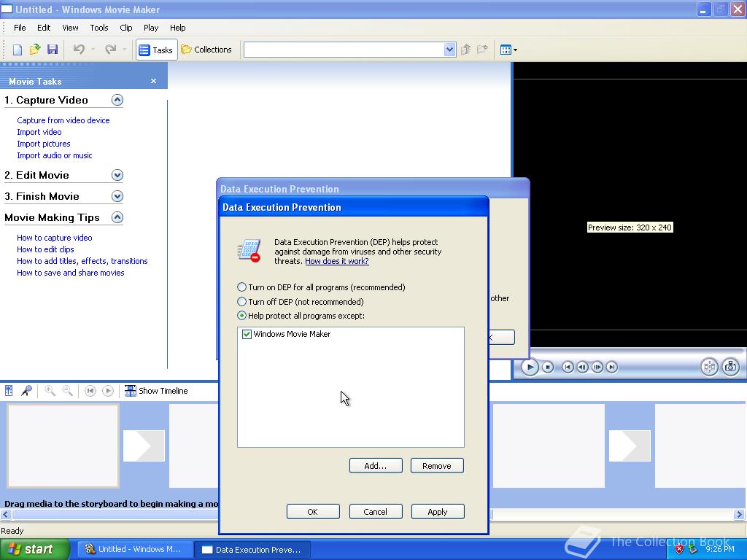Open the View menu
The image size is (747, 560).
pos(70,28)
